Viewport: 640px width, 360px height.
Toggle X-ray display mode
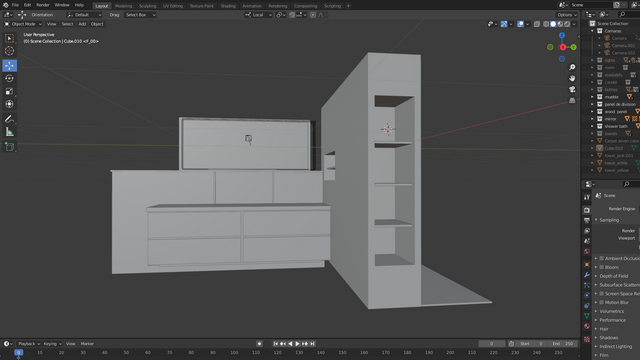[x=537, y=24]
